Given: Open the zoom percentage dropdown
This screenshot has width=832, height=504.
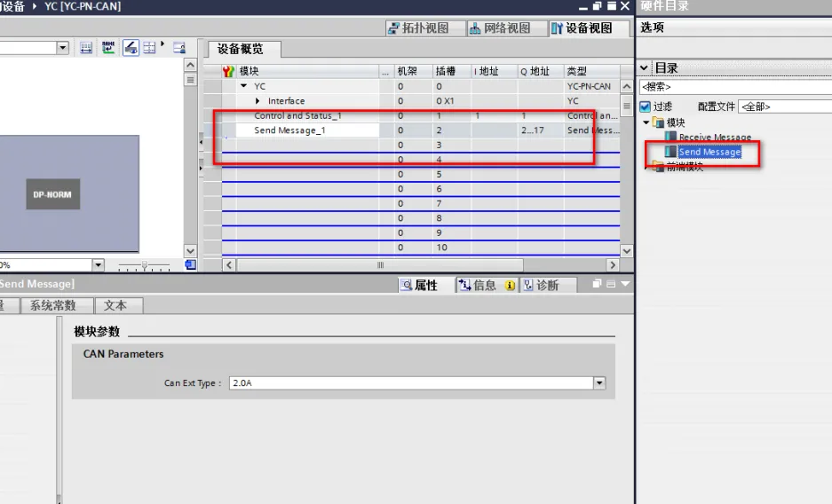Looking at the screenshot, I should point(98,265).
